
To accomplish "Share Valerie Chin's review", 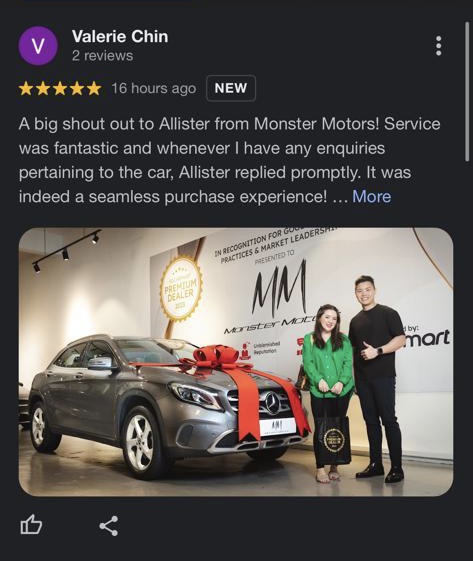I will pos(108,526).
